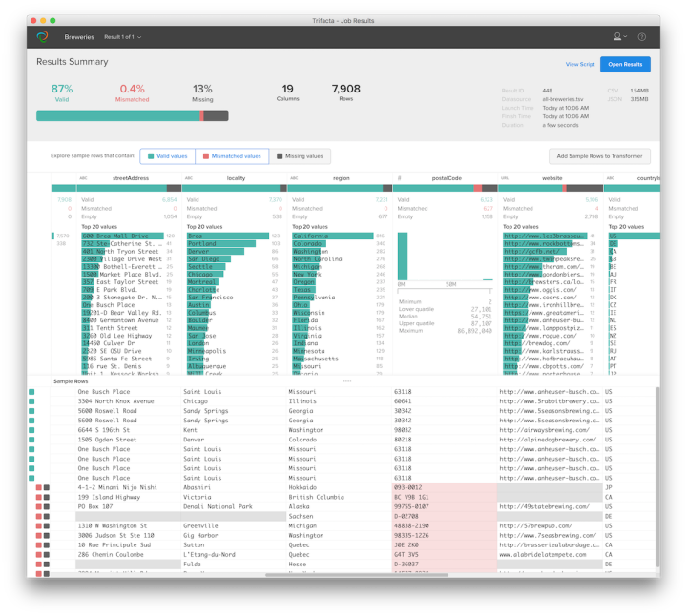The width and height of the screenshot is (687, 616).
Task: Click Add Sample Rows to Transformer
Action: [599, 156]
